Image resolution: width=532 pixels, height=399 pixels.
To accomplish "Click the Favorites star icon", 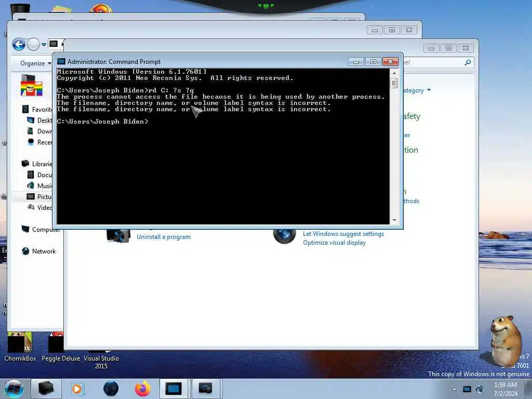I will pos(25,109).
